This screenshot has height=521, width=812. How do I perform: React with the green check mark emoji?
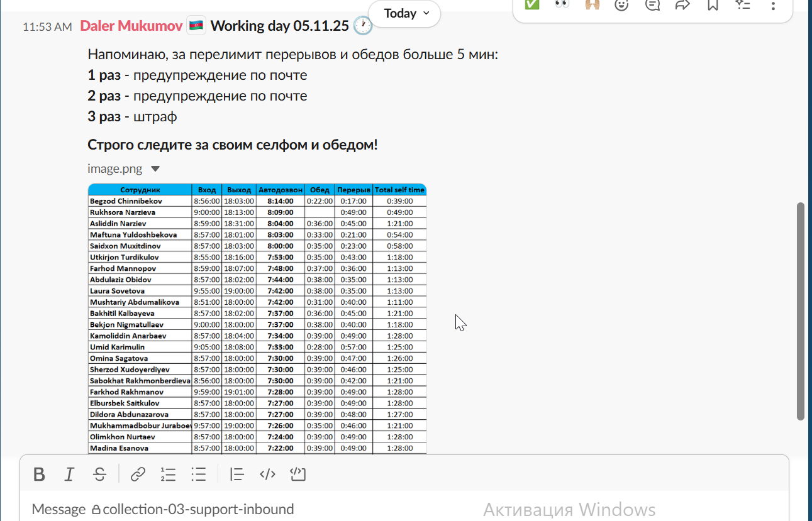(532, 5)
